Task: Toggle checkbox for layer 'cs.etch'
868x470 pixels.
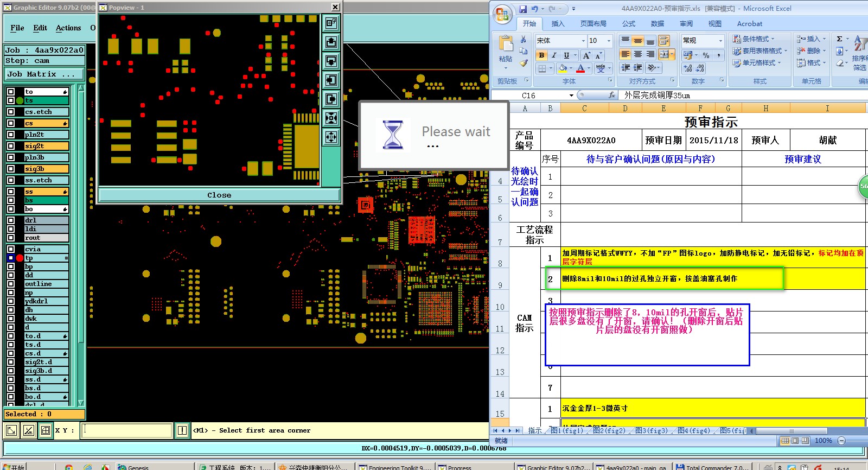Action: click(11, 112)
